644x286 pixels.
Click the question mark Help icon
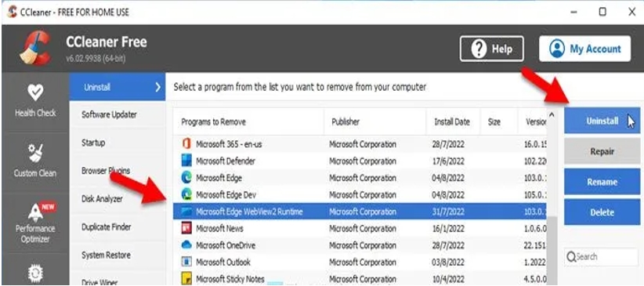coord(479,49)
